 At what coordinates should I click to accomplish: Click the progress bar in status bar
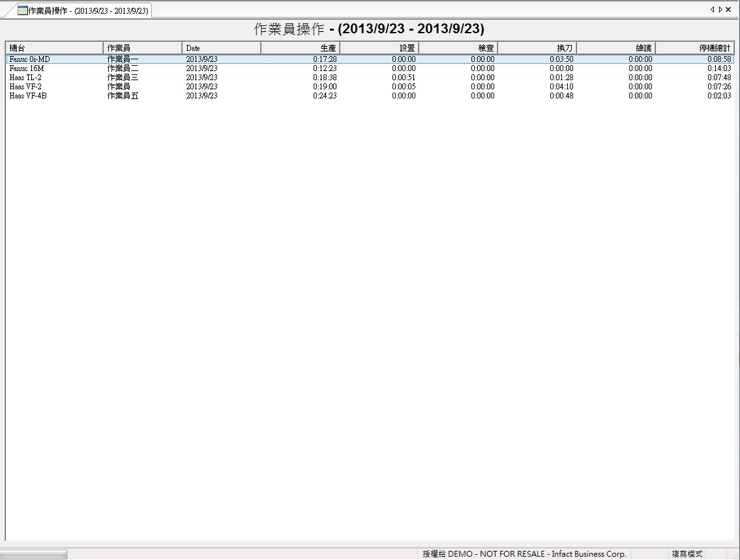click(33, 554)
